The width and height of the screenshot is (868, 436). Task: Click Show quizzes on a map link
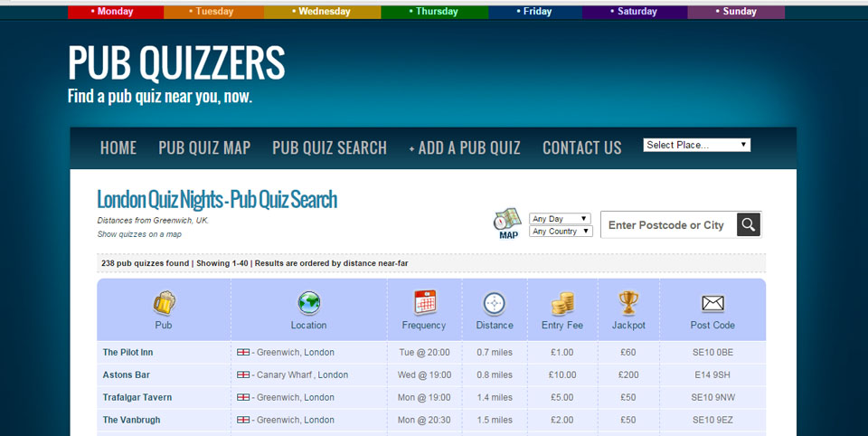[139, 234]
